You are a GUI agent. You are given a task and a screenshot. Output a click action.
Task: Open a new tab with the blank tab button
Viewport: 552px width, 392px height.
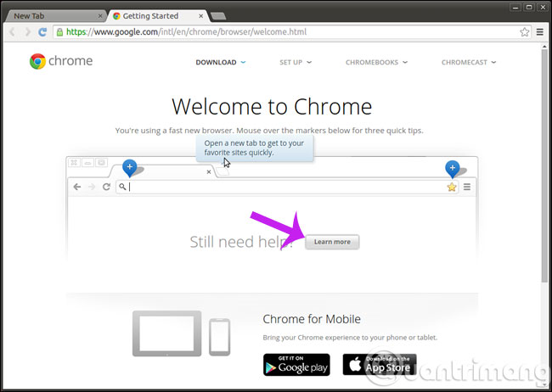click(x=218, y=16)
